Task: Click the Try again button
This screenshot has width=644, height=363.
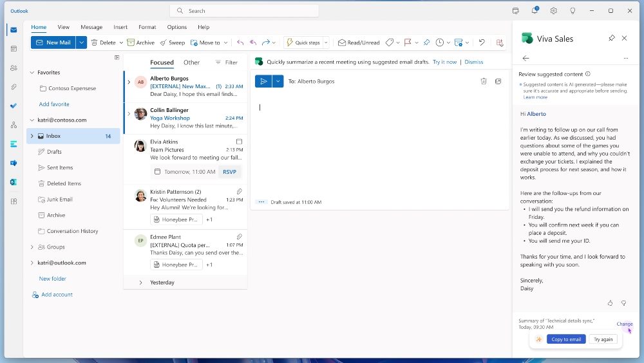Action: click(x=603, y=339)
